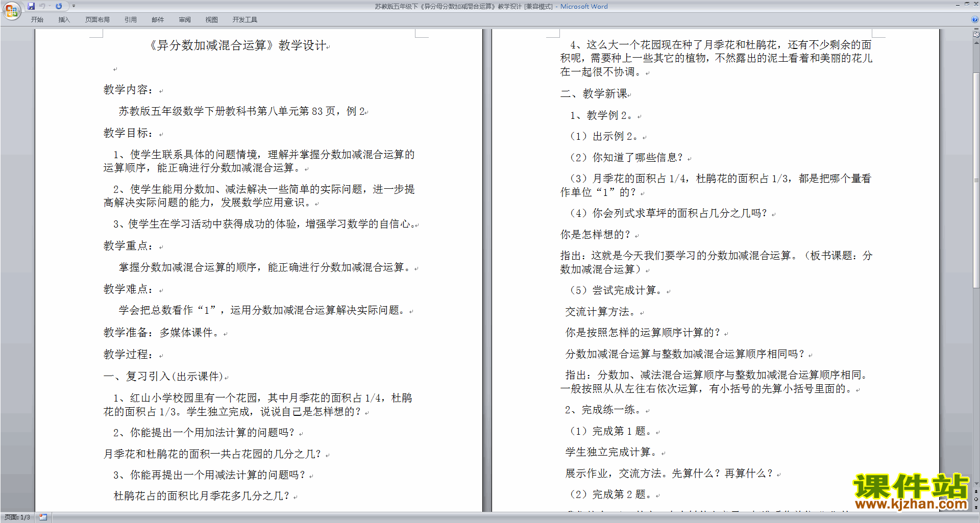Image resolution: width=980 pixels, height=523 pixels.
Task: Click the Undo arrow in the quick toolbar
Action: (x=42, y=6)
